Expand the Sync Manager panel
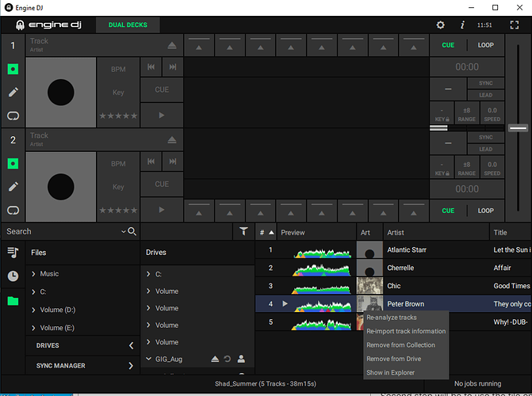Screen dimensions: 532x396 coord(131,366)
